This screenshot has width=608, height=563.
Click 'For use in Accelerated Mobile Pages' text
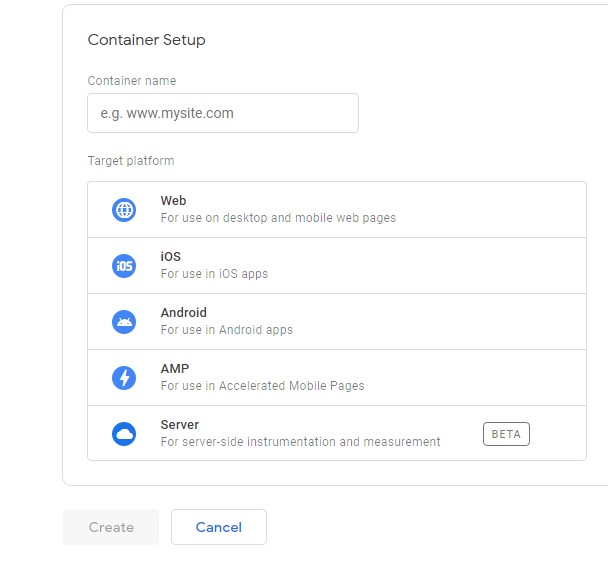(262, 386)
